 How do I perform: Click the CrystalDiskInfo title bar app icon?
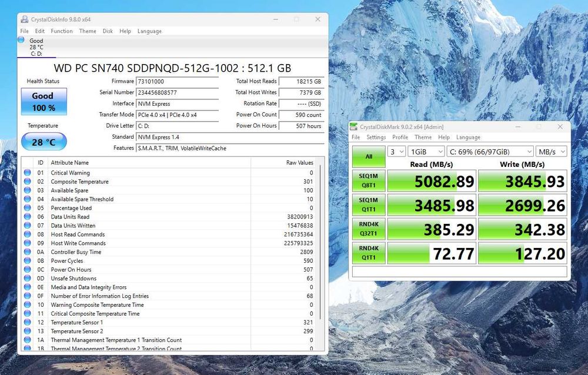[24, 19]
